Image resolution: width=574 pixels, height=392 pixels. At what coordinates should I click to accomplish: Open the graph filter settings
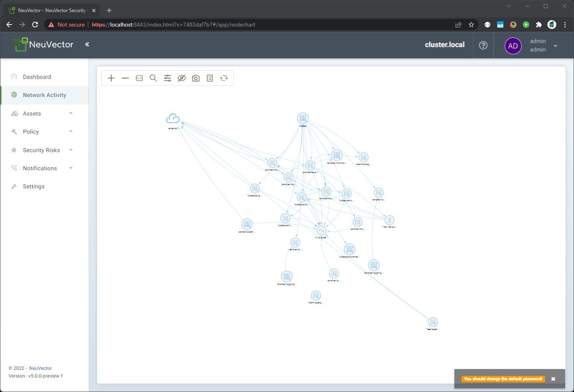168,78
